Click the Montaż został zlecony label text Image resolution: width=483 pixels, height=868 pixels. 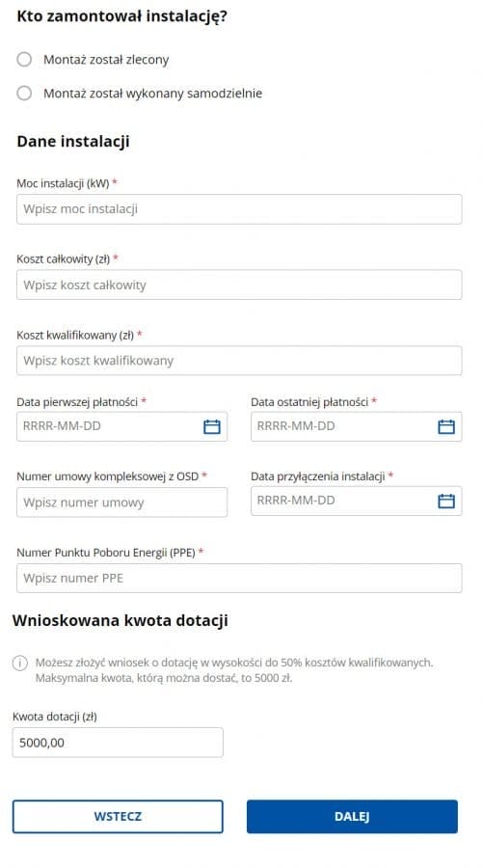tap(106, 60)
